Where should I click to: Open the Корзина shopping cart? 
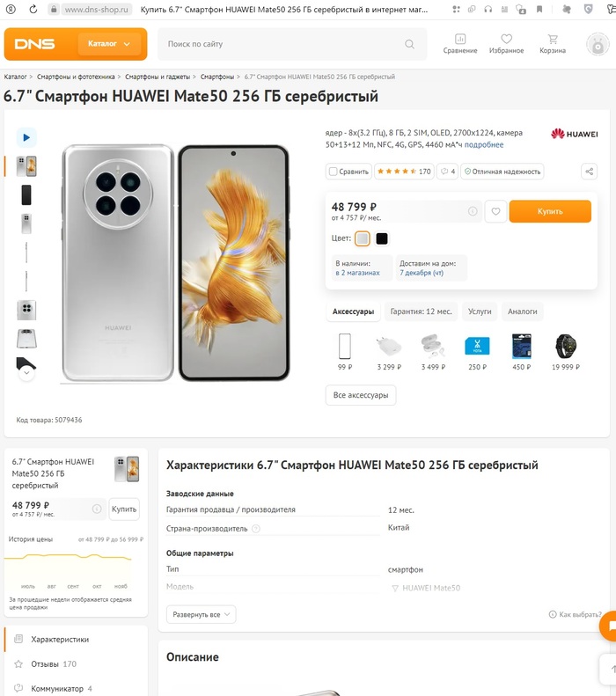pos(553,44)
